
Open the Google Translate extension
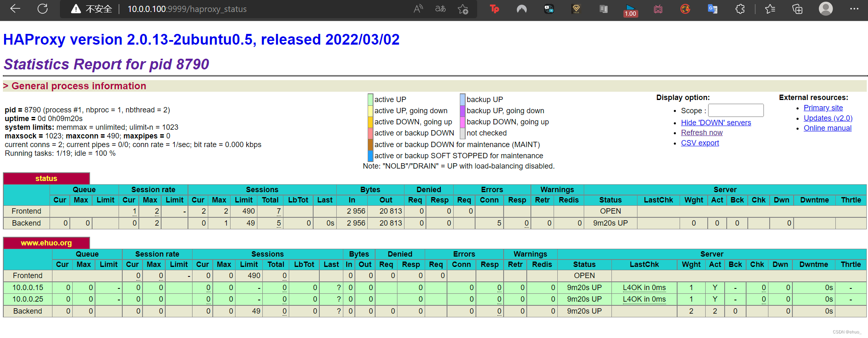[713, 9]
